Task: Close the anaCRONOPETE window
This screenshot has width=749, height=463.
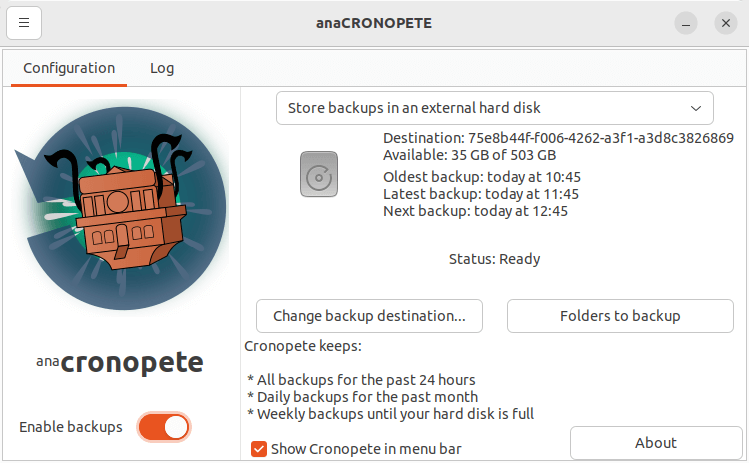Action: tap(726, 23)
